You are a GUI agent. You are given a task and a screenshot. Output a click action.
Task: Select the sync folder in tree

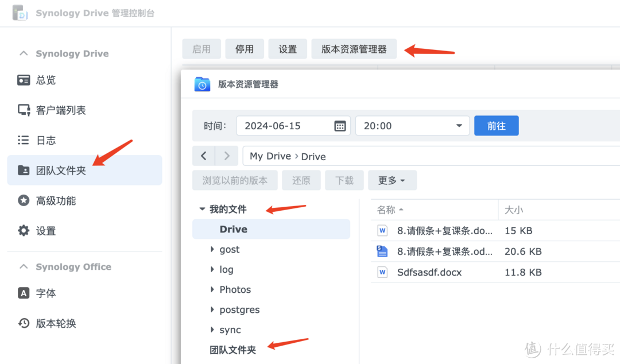pyautogui.click(x=230, y=330)
